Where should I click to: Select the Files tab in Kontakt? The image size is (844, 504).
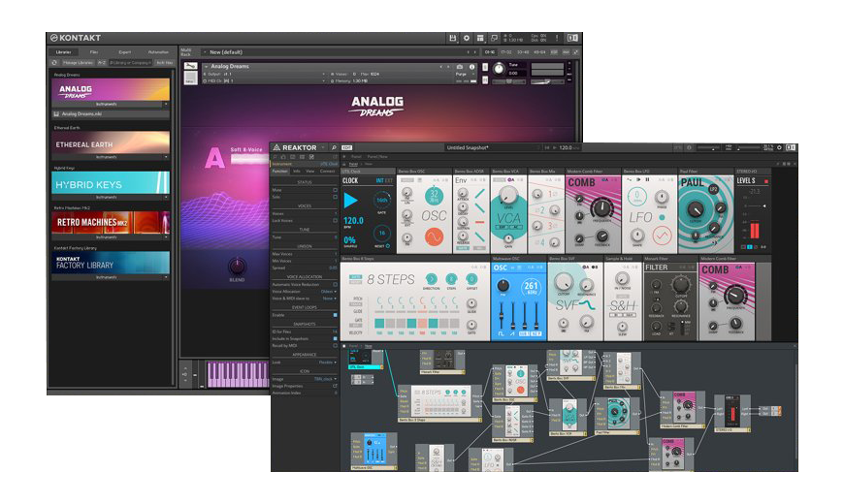coord(94,52)
